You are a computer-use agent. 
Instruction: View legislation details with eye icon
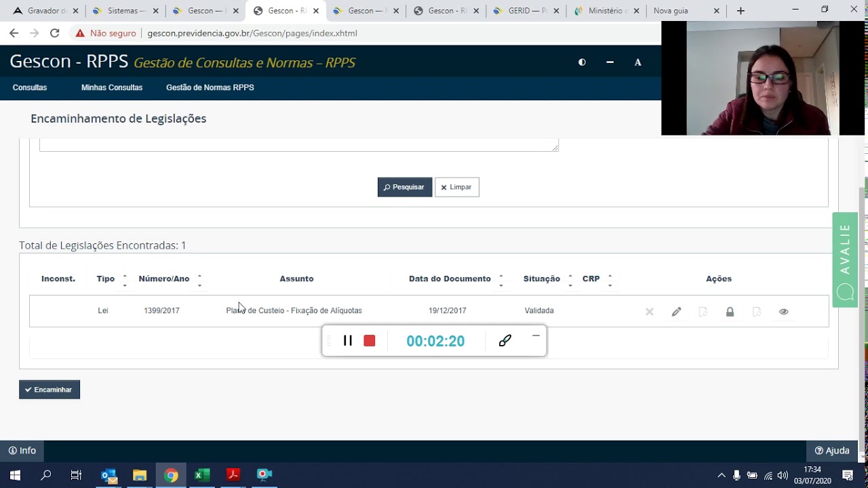coord(783,312)
